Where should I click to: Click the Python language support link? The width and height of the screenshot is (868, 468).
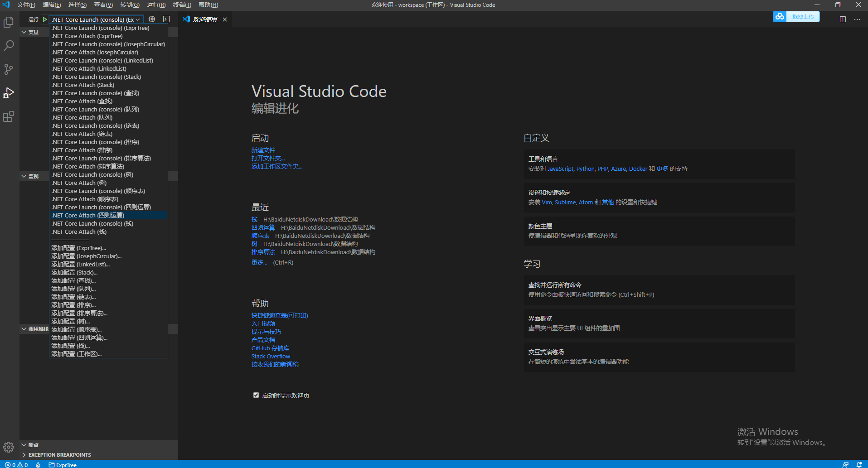[x=585, y=169]
